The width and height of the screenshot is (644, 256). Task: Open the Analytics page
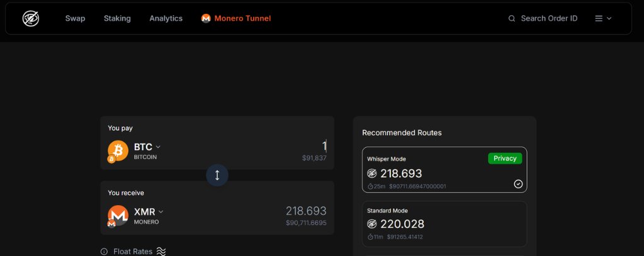[166, 18]
